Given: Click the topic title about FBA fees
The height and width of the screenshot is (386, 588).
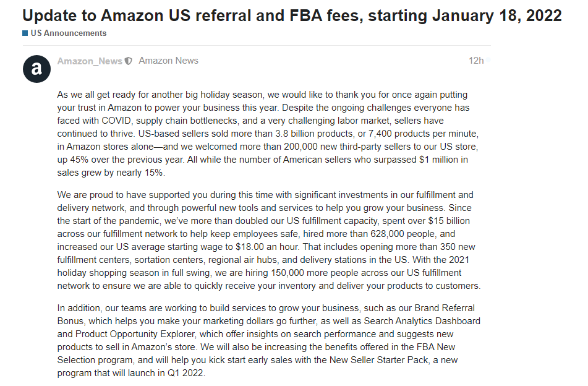Looking at the screenshot, I should point(292,15).
